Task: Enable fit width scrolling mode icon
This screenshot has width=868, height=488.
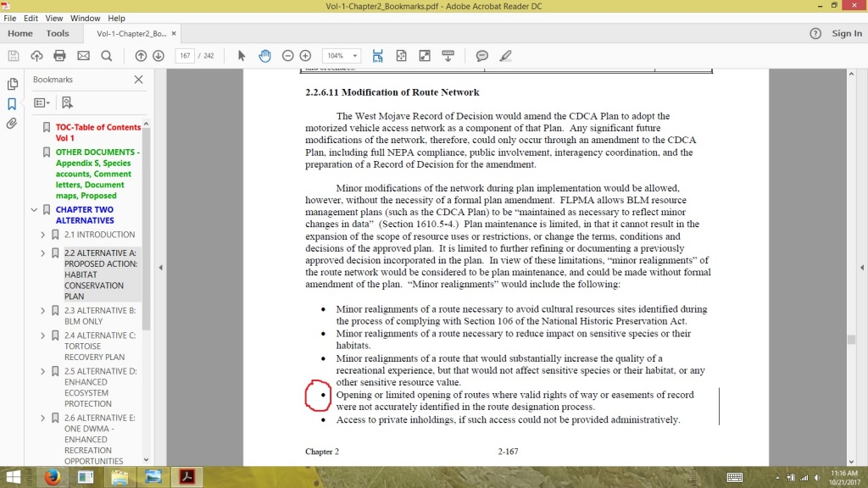Action: tap(377, 55)
